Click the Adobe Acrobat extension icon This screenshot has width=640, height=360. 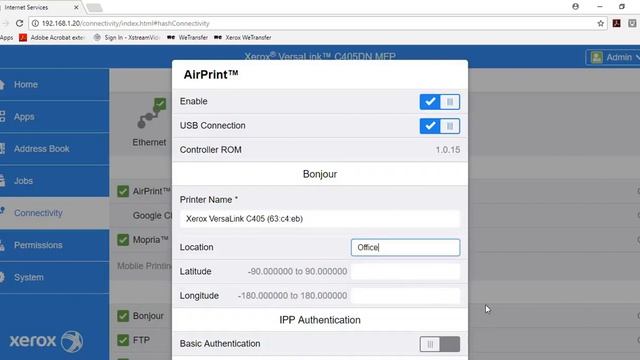click(x=616, y=23)
